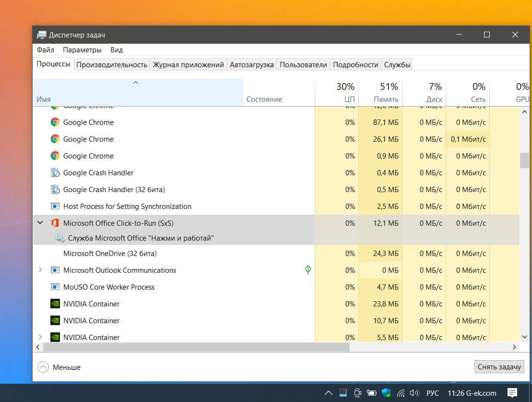Switch to the Пользователи tab
532x402 pixels.
pos(303,64)
